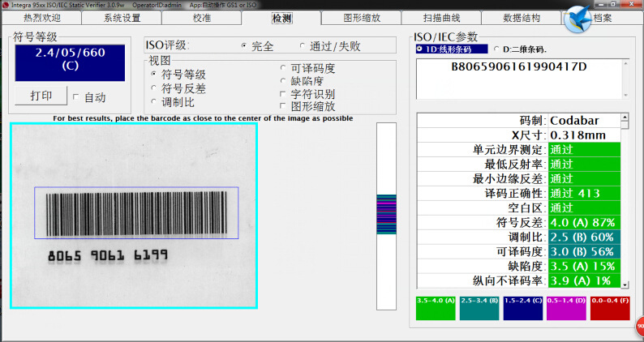Switch to the 图形缩放 tab

pyautogui.click(x=362, y=18)
